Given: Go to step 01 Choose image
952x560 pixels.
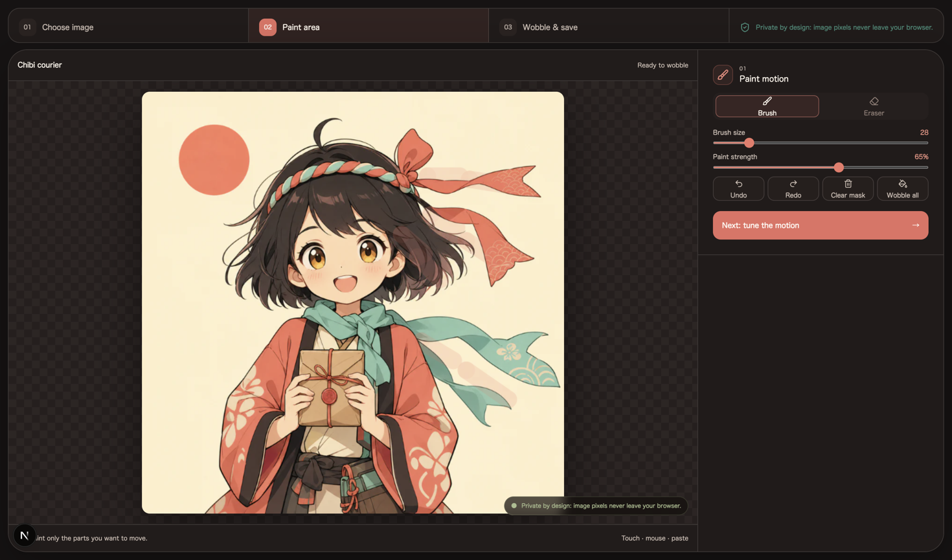Looking at the screenshot, I should coord(128,27).
